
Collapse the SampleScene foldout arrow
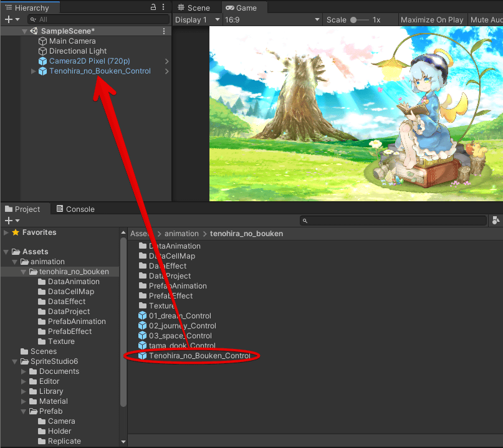[24, 31]
